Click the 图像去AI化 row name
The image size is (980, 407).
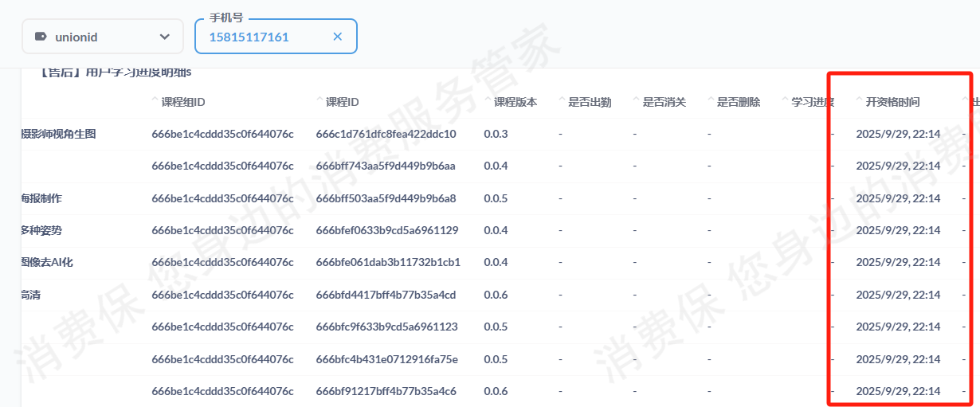[x=46, y=262]
